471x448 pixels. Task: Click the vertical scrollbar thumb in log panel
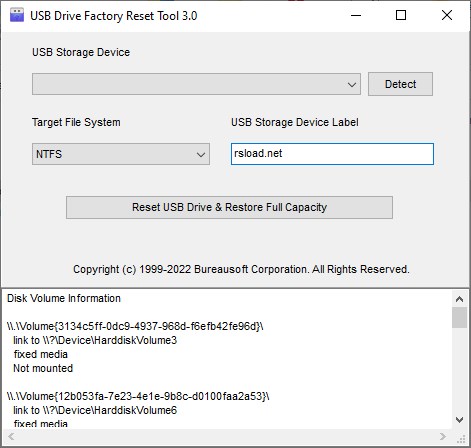coord(459,318)
